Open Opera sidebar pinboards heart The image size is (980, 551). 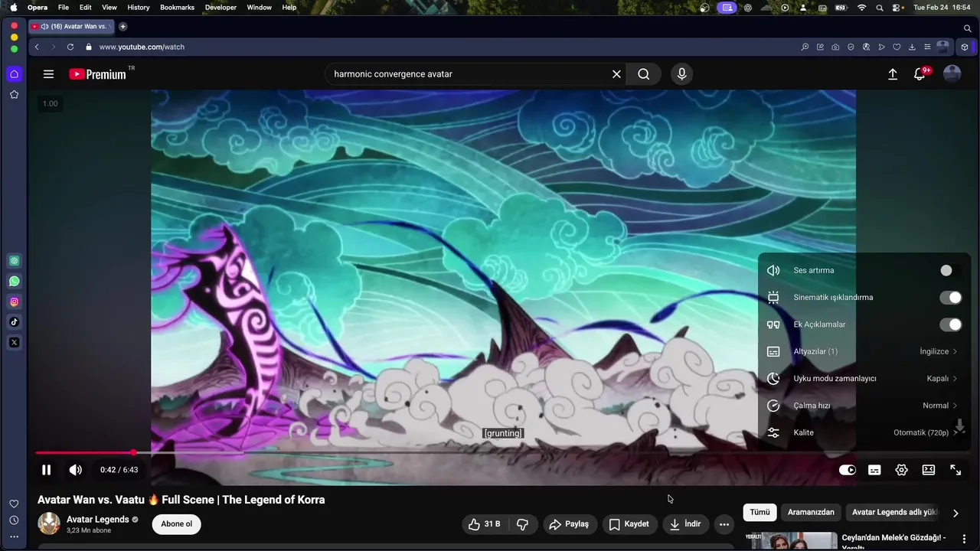tap(14, 504)
